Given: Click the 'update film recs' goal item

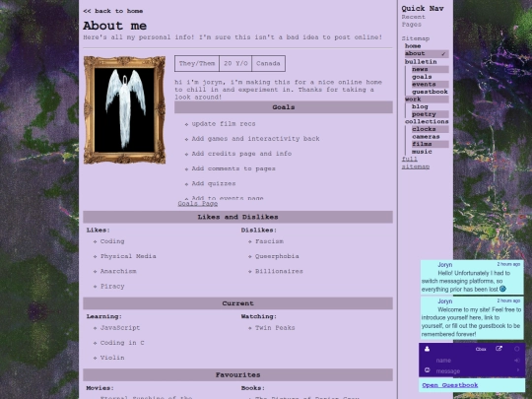Looking at the screenshot, I should [224, 124].
